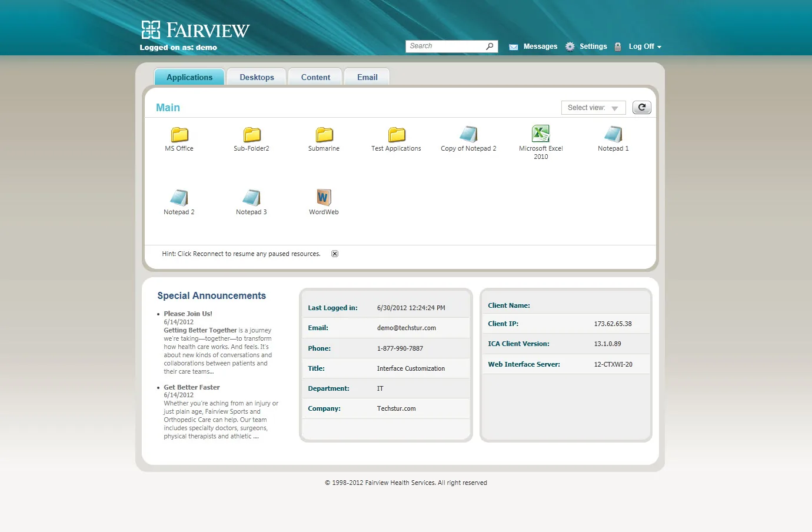Open the Sub-Folder2 folder icon

coord(252,135)
